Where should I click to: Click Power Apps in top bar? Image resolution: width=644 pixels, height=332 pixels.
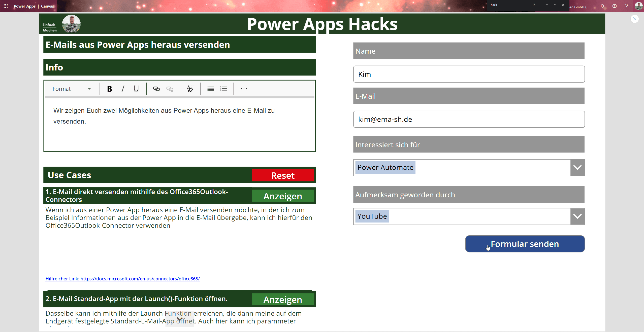(25, 6)
